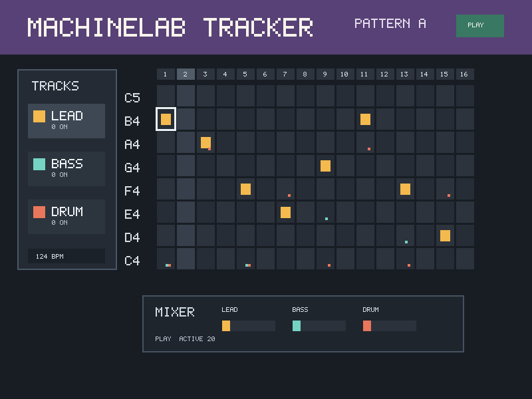The height and width of the screenshot is (399, 532).
Task: Toggle the C4 cell at step 9
Action: click(x=325, y=259)
